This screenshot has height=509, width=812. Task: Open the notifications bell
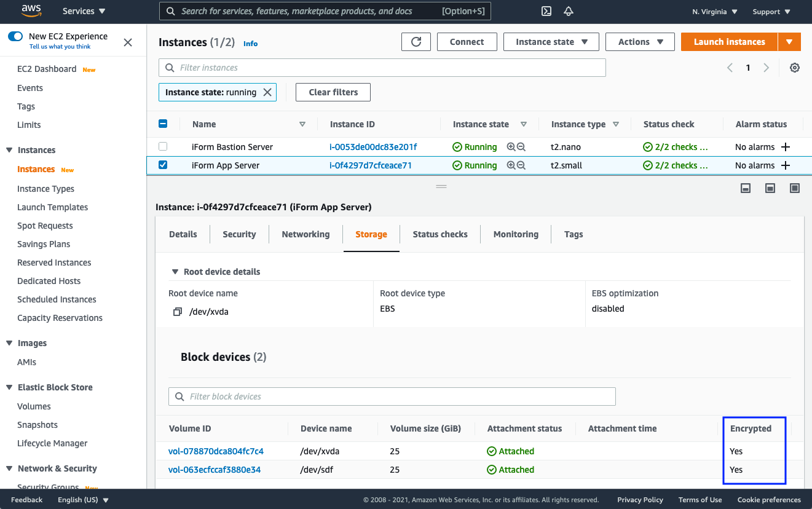click(569, 11)
